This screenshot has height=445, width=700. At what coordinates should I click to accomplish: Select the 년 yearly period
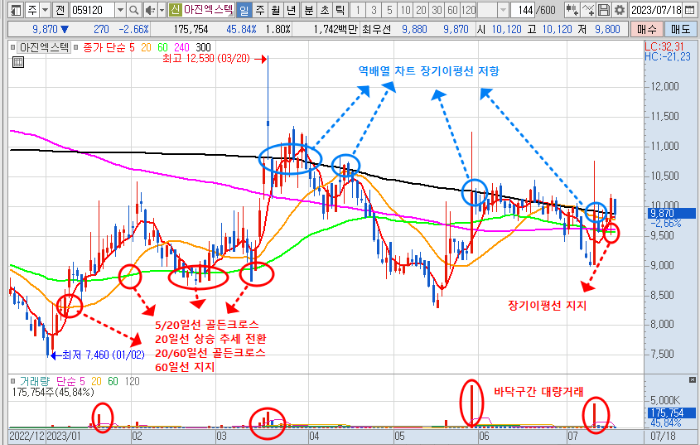tap(292, 10)
